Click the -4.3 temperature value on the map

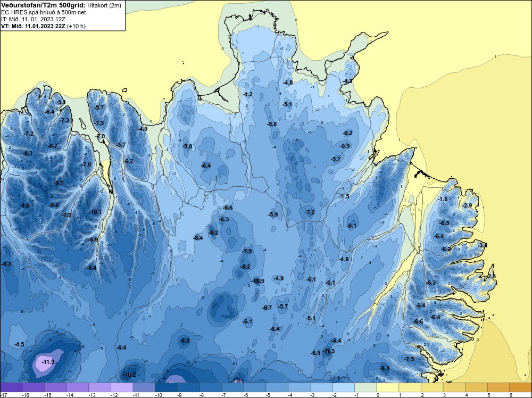click(347, 81)
